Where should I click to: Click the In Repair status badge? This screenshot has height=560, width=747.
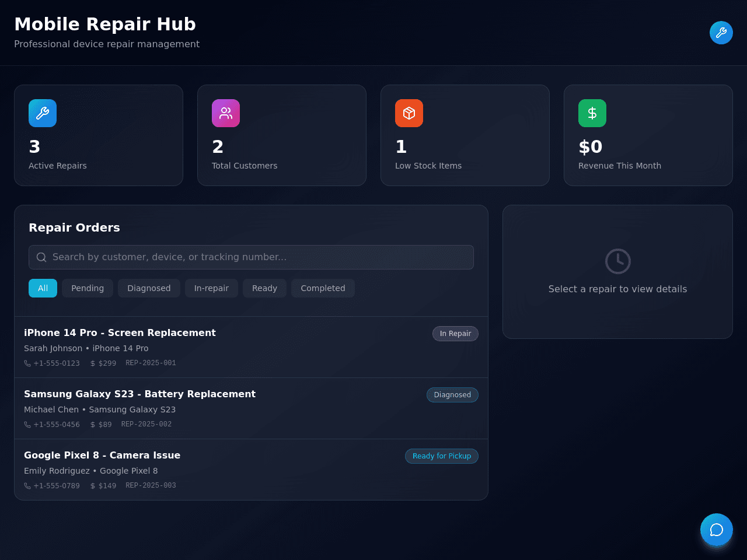tap(455, 334)
